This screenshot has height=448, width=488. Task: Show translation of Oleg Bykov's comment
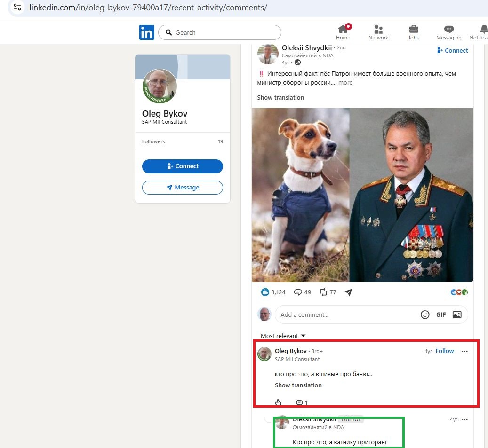(x=298, y=385)
